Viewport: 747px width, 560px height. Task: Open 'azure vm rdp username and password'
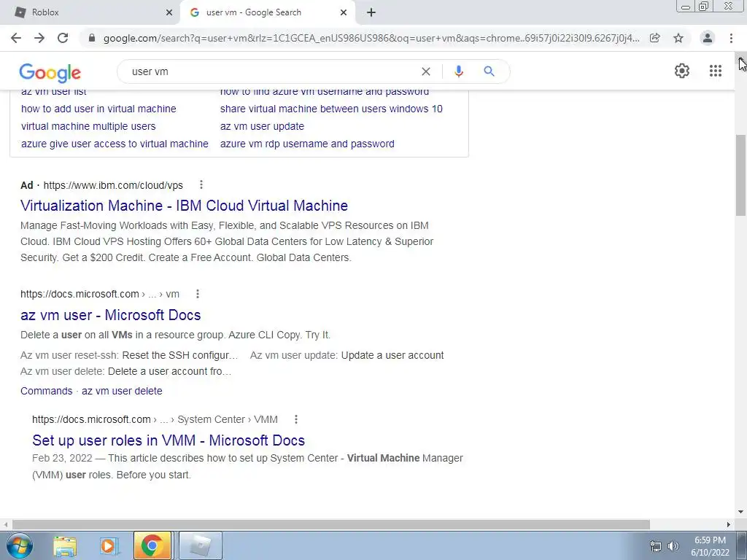[307, 144]
